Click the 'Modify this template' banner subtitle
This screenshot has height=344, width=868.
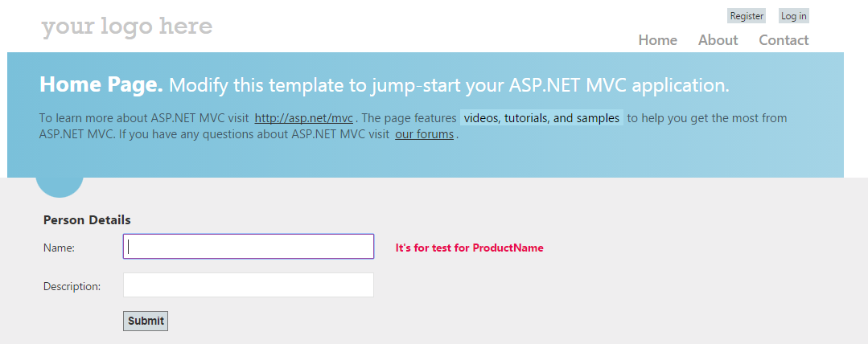[449, 85]
